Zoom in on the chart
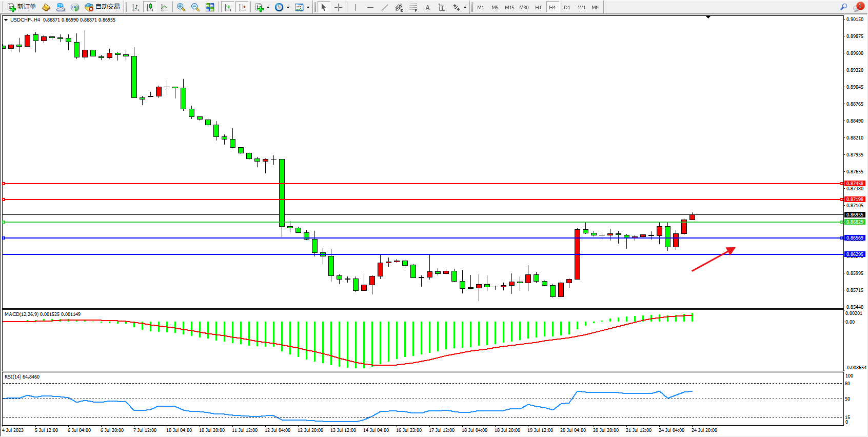868x437 pixels. pyautogui.click(x=181, y=7)
